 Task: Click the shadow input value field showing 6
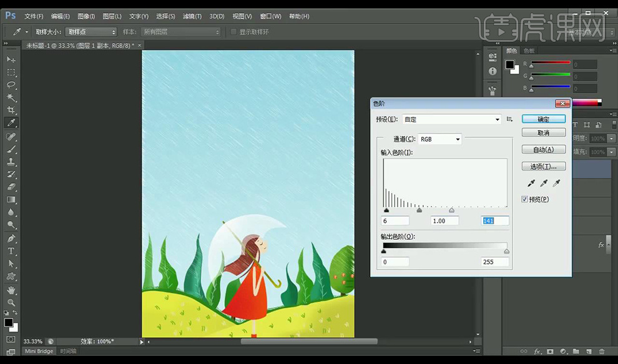click(395, 221)
